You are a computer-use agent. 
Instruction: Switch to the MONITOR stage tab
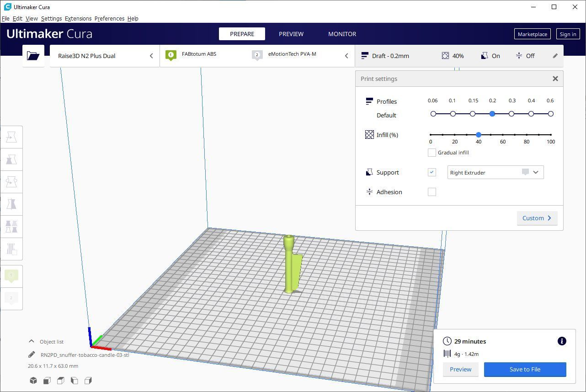(342, 34)
